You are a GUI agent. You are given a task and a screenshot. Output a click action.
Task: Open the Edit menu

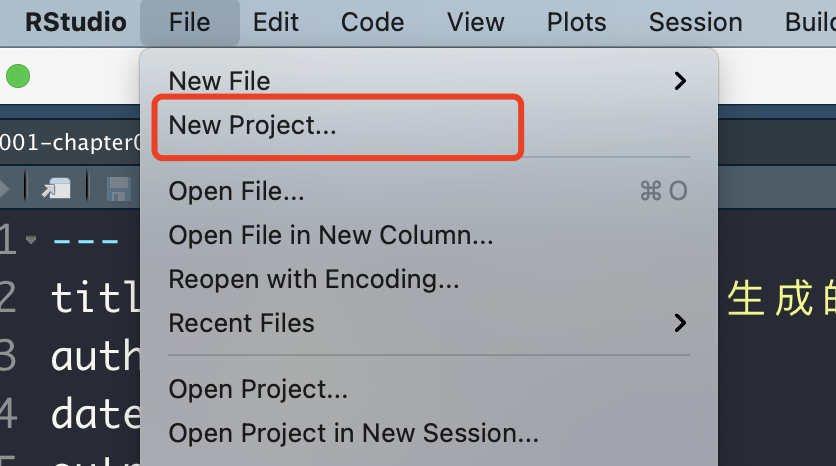(274, 22)
